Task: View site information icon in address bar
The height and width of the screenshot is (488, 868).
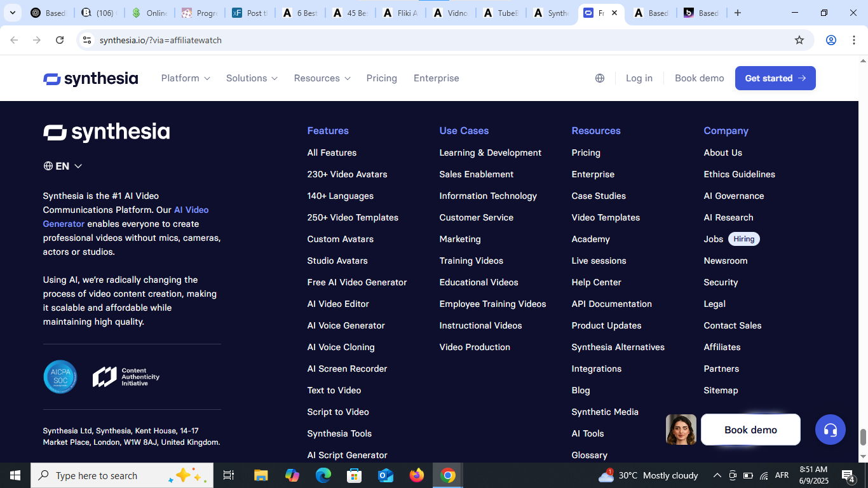Action: pos(87,40)
